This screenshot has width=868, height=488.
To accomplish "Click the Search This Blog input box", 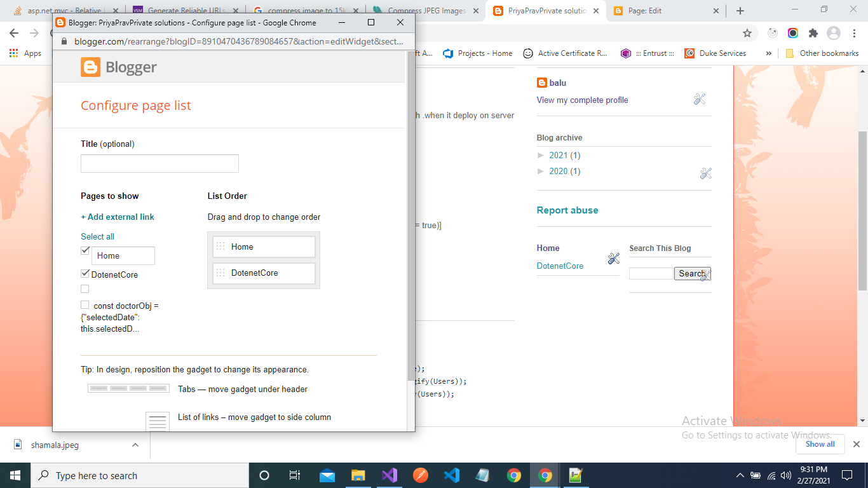I will click(x=651, y=273).
